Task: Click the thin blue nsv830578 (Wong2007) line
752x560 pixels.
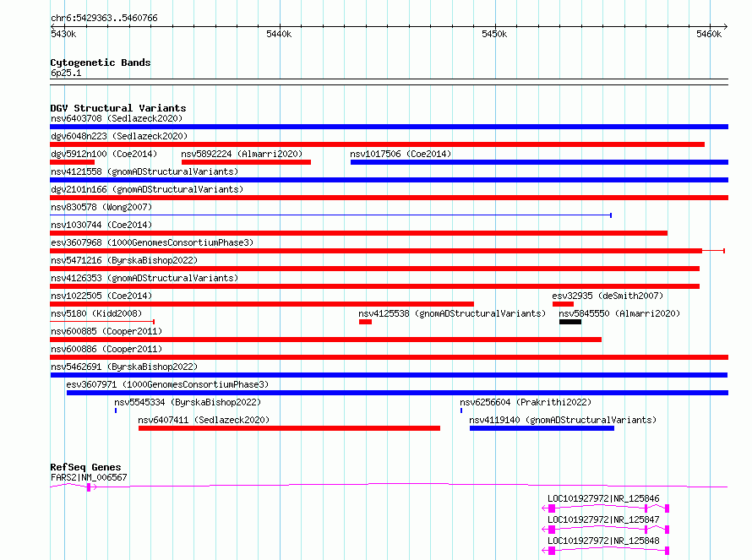Action: pyautogui.click(x=330, y=215)
